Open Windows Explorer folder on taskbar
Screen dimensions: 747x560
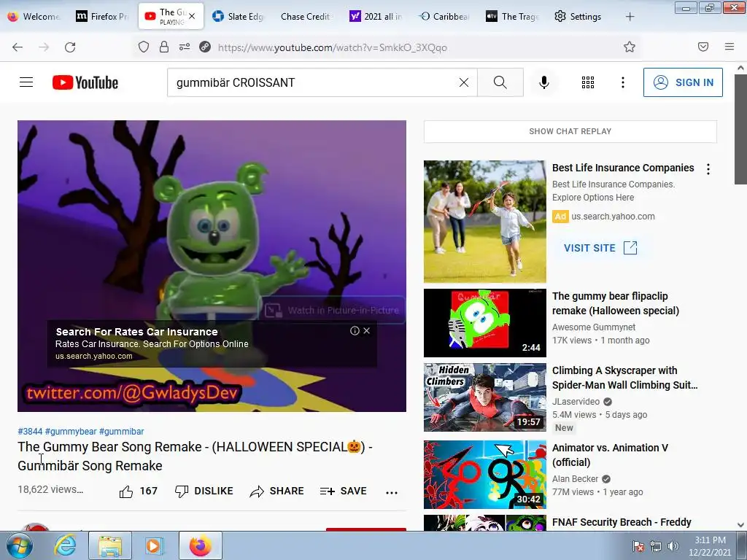pos(110,545)
